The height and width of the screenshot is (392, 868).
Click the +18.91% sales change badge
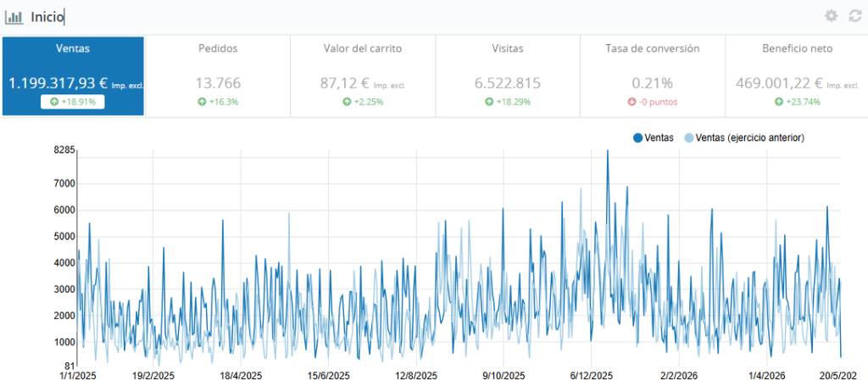[73, 102]
